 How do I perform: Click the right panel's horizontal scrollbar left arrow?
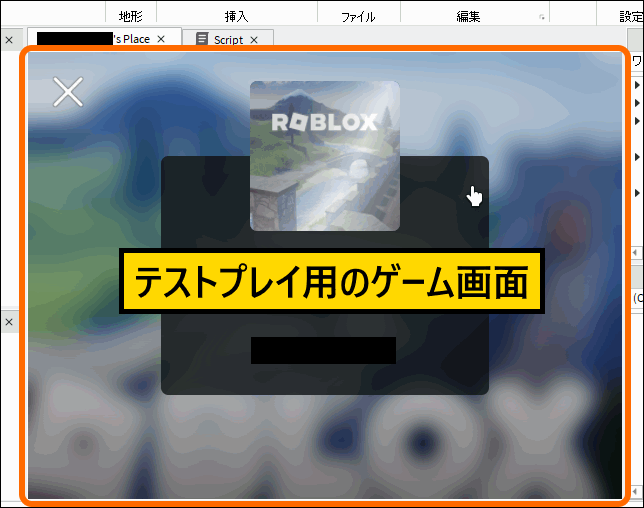pyautogui.click(x=635, y=252)
